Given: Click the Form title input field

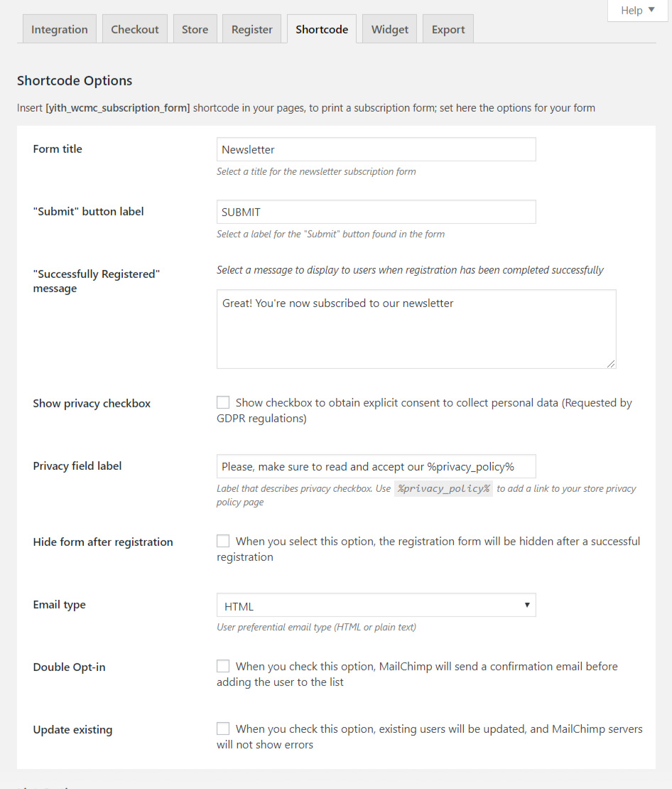Looking at the screenshot, I should (x=376, y=149).
